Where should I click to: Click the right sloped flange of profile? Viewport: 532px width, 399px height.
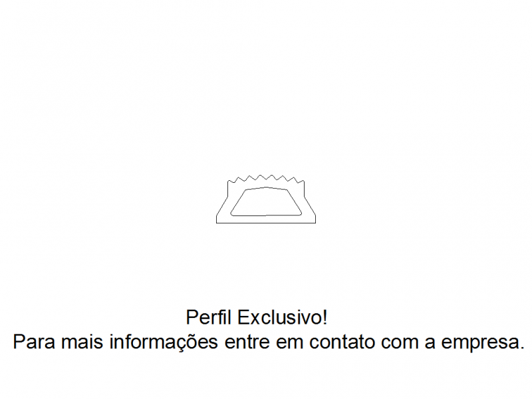310,207
